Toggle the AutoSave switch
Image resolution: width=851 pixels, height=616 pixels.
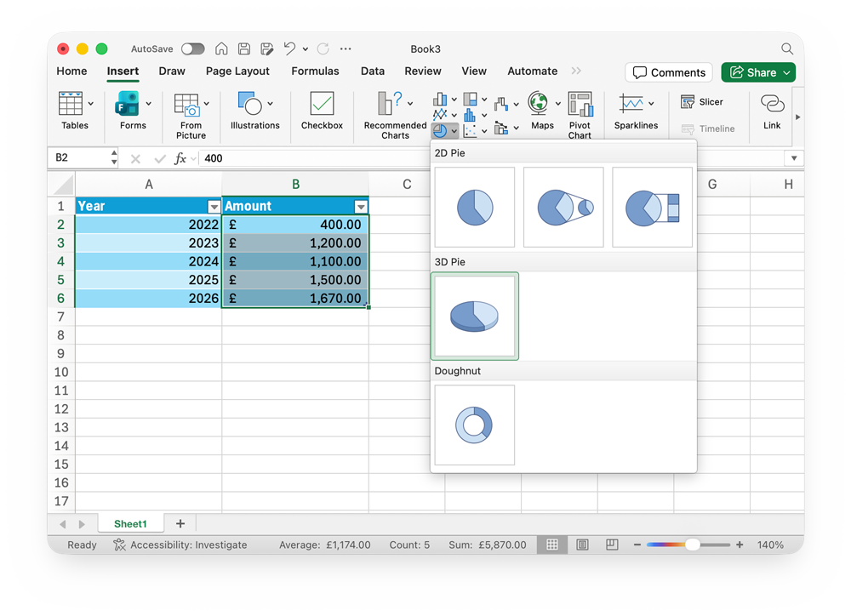193,49
